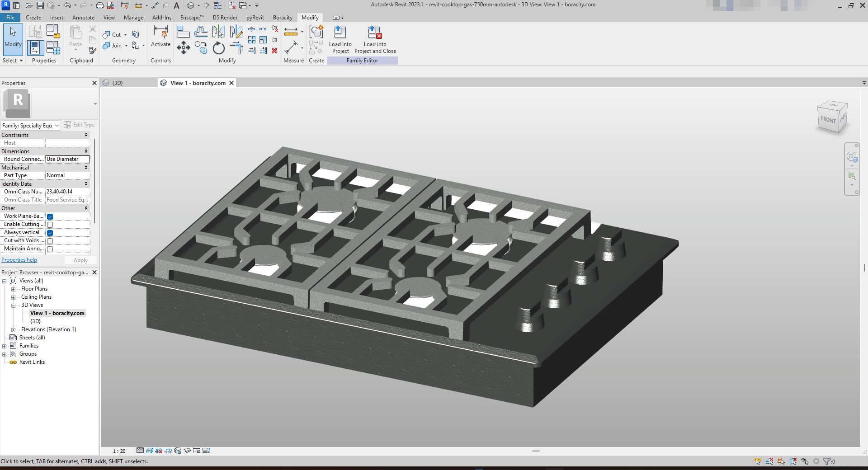Select the Move tool icon
Screen dimensions: 868x470
[183, 47]
